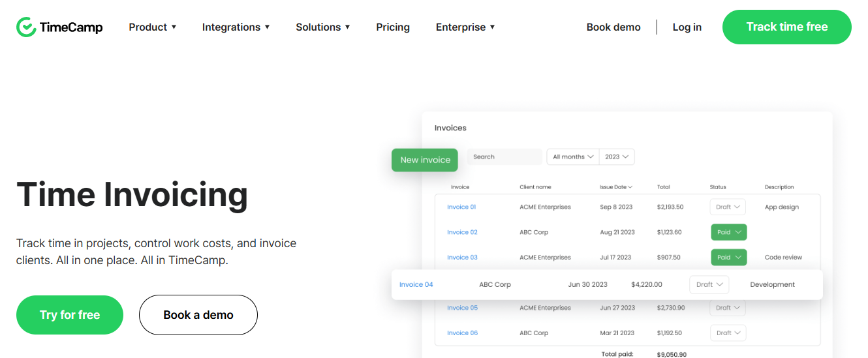Image resolution: width=868 pixels, height=358 pixels.
Task: Click the $2,730.90 total cell
Action: (x=671, y=308)
